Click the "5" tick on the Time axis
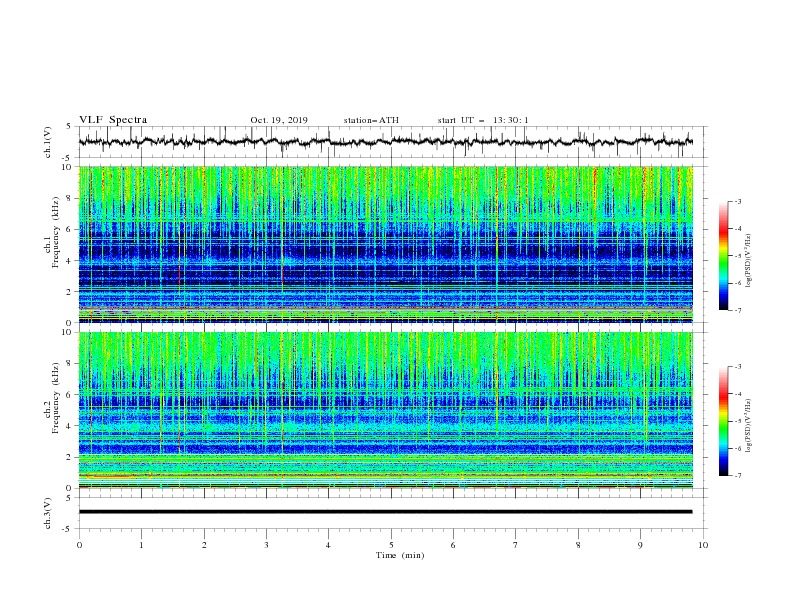This screenshot has width=792, height=612. [391, 545]
